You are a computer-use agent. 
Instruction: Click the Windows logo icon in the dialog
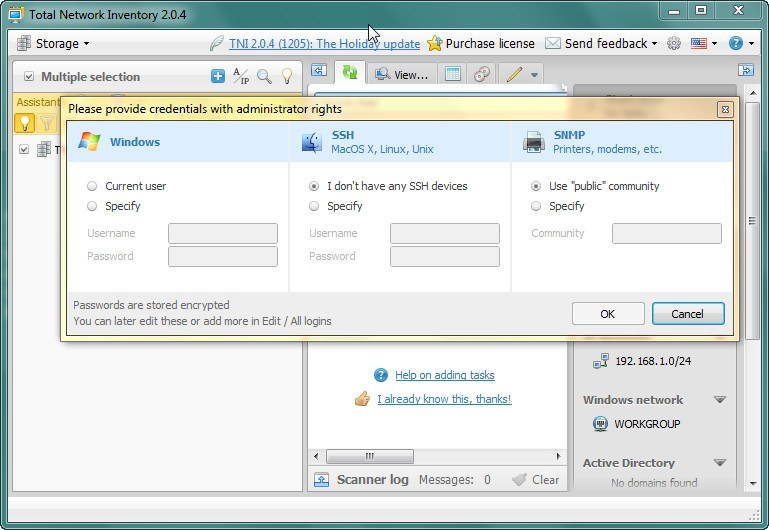tap(89, 142)
